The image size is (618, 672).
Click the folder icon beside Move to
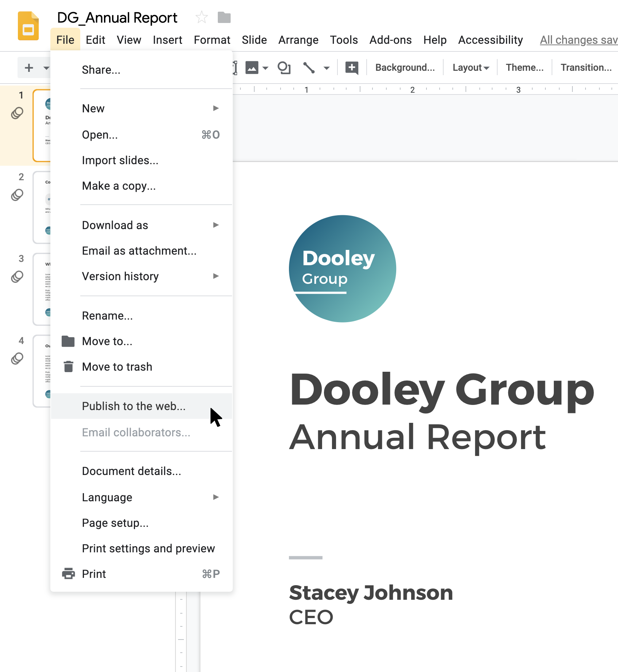69,341
